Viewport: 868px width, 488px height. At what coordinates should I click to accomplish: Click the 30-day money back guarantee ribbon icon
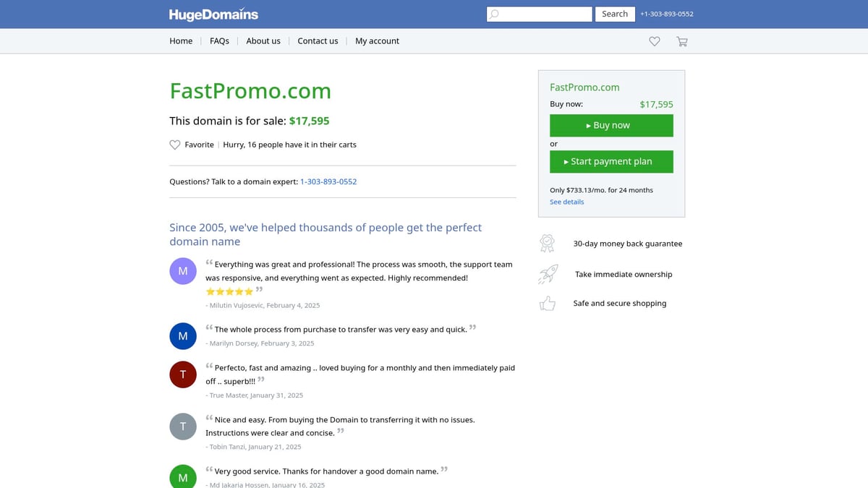coord(547,243)
